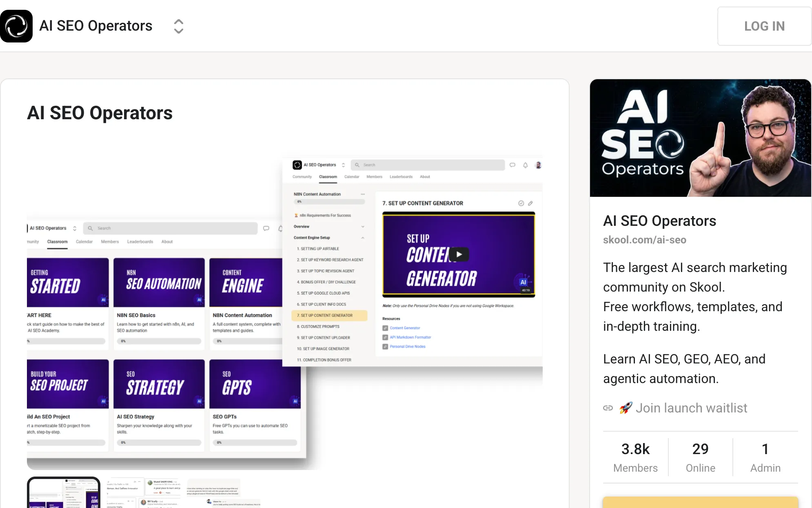Click the sidebar card title AI SEO Operators
The width and height of the screenshot is (812, 508).
pos(659,221)
